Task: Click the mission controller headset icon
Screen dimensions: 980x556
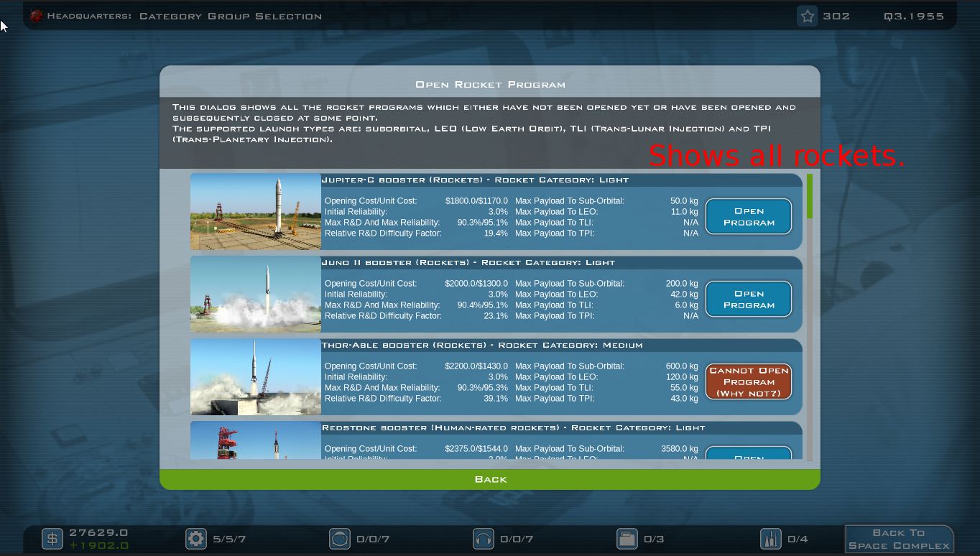Action: (484, 539)
